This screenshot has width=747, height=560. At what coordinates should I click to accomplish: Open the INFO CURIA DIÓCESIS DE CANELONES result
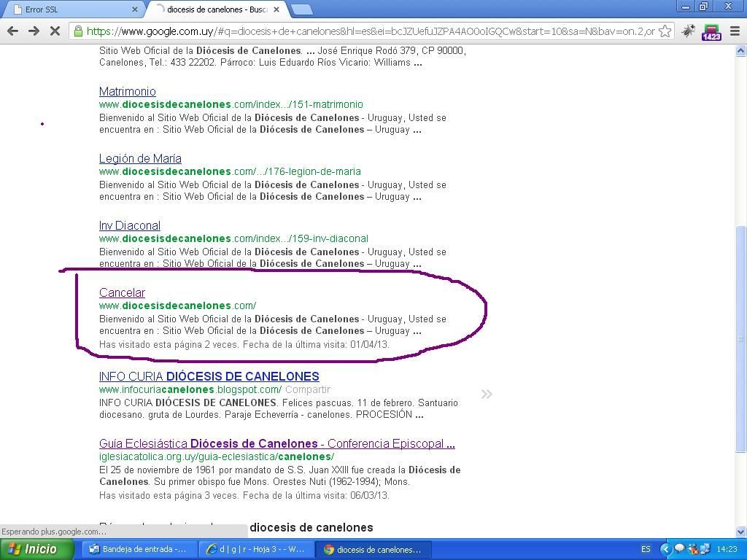click(209, 376)
